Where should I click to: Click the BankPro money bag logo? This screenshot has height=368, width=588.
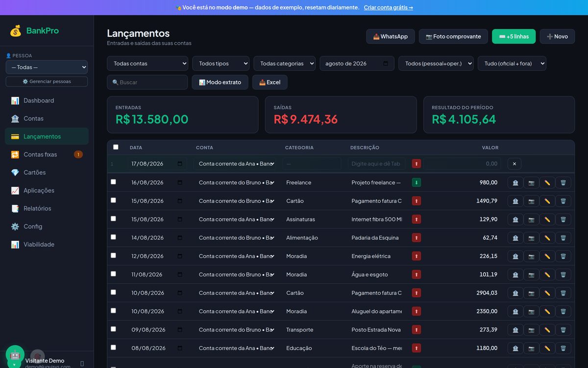pyautogui.click(x=16, y=30)
